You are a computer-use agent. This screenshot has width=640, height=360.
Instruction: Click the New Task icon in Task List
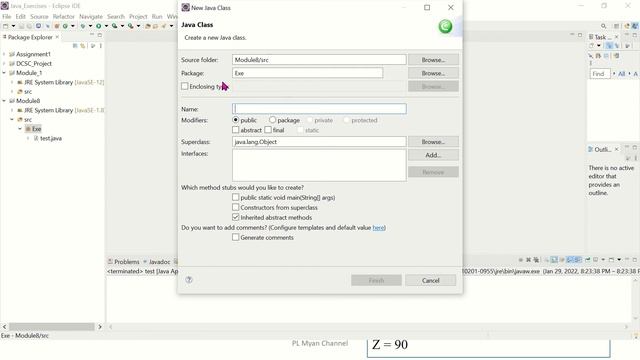point(592,46)
